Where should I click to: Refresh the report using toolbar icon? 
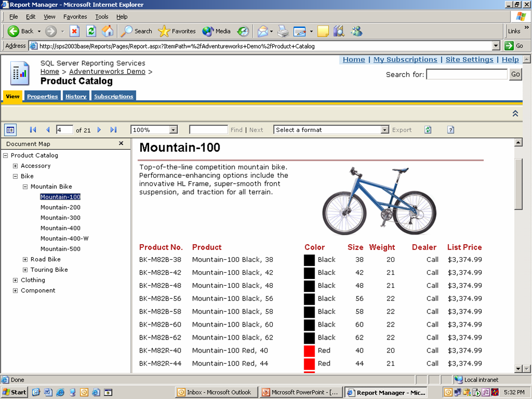428,130
